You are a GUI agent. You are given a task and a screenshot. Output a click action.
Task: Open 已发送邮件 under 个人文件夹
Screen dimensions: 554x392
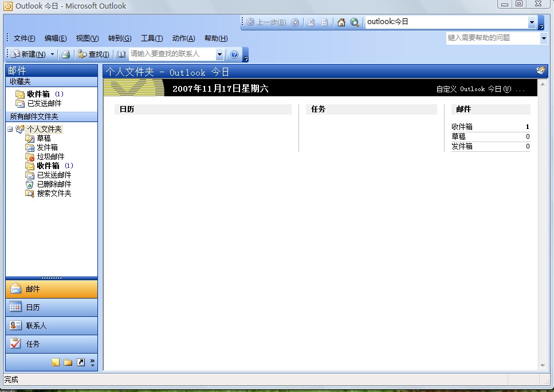point(48,175)
